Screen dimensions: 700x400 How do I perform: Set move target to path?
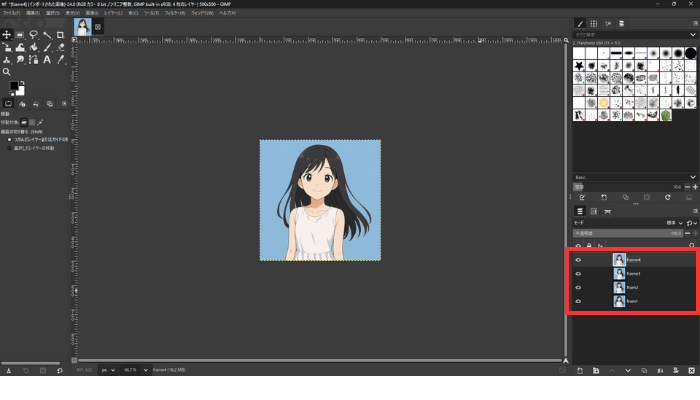click(x=40, y=122)
